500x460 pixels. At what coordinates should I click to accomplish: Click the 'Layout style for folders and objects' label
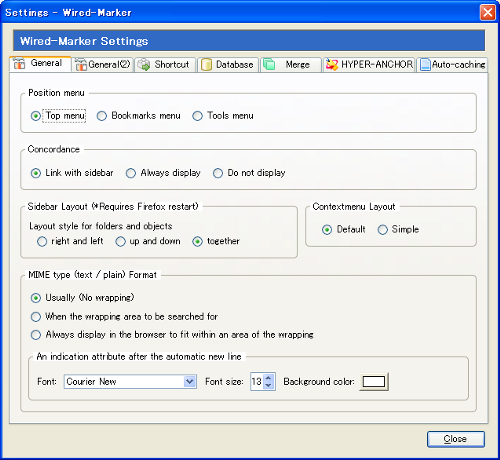(x=101, y=226)
